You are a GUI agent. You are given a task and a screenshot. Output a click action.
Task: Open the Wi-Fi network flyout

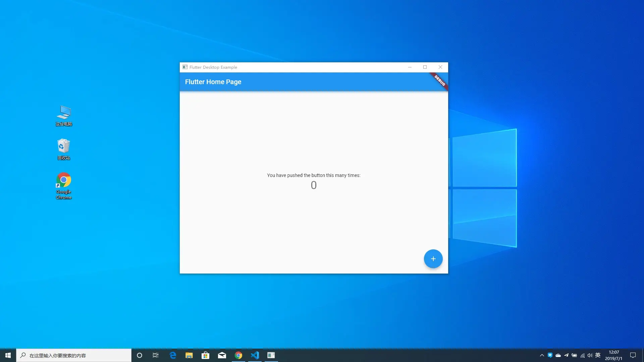(583, 355)
